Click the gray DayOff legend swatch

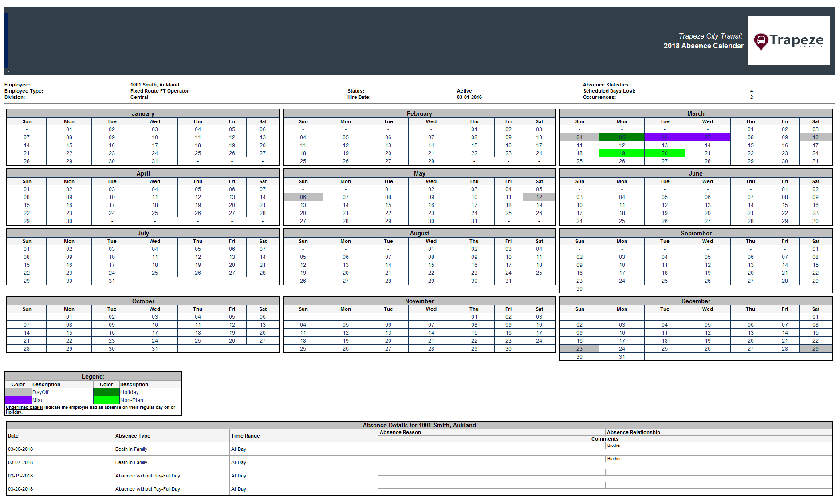[18, 392]
